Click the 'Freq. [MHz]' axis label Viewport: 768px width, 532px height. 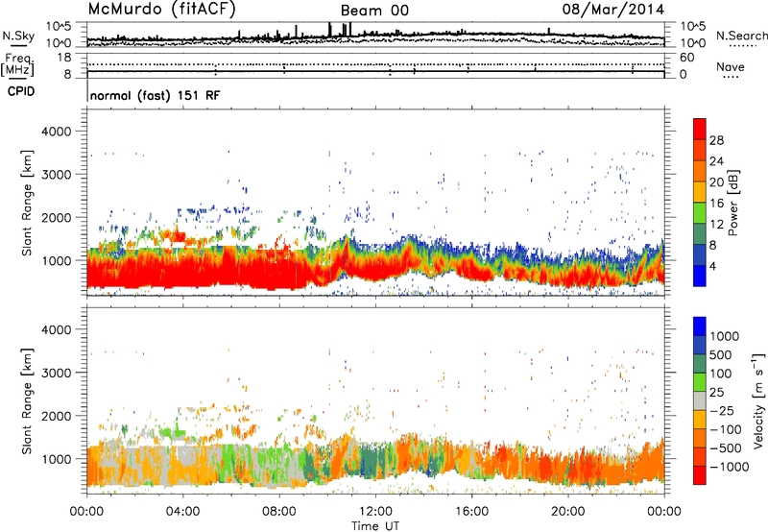17,65
